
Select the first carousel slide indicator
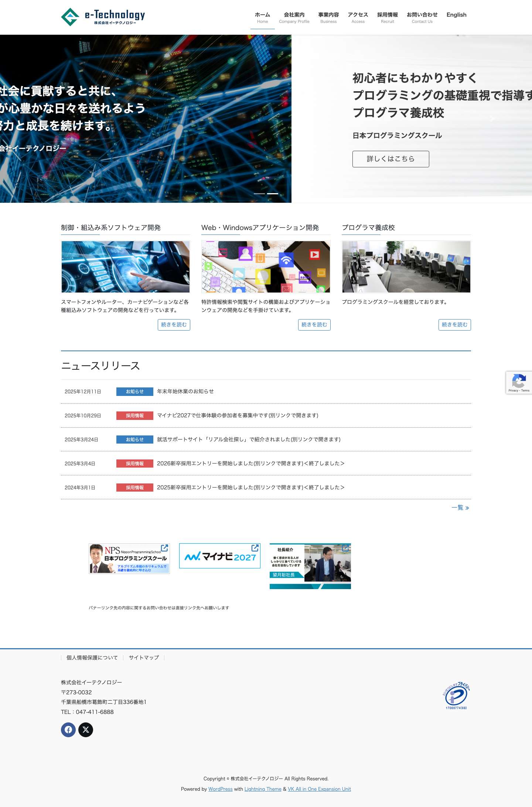coord(259,194)
